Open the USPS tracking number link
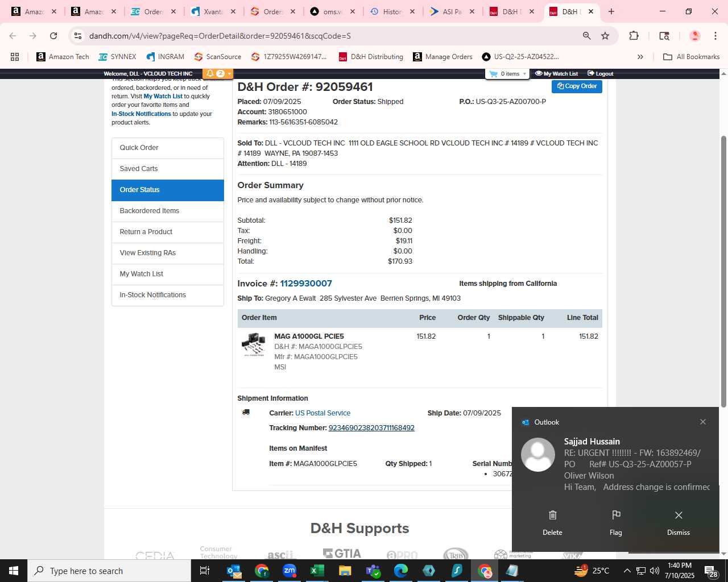728x582 pixels. coord(371,428)
